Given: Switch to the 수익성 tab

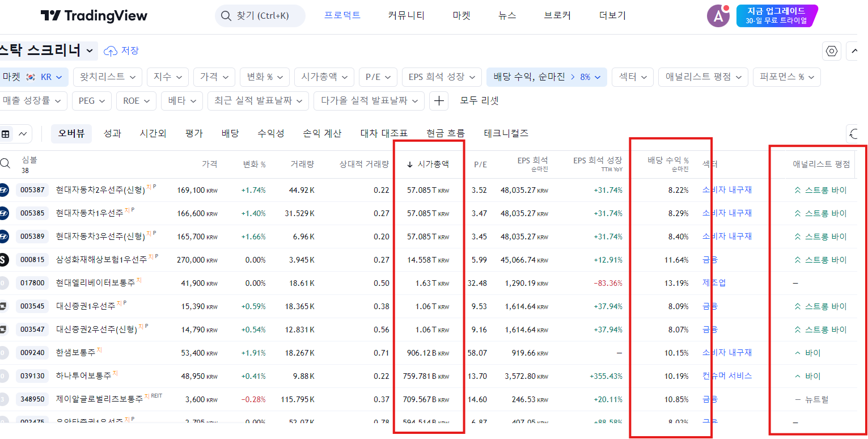Looking at the screenshot, I should click(271, 134).
